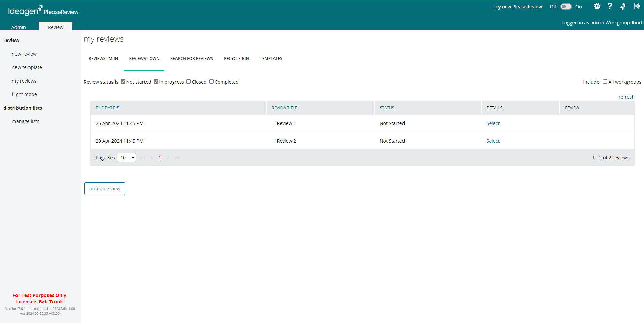Click the help question mark icon

(x=610, y=6)
